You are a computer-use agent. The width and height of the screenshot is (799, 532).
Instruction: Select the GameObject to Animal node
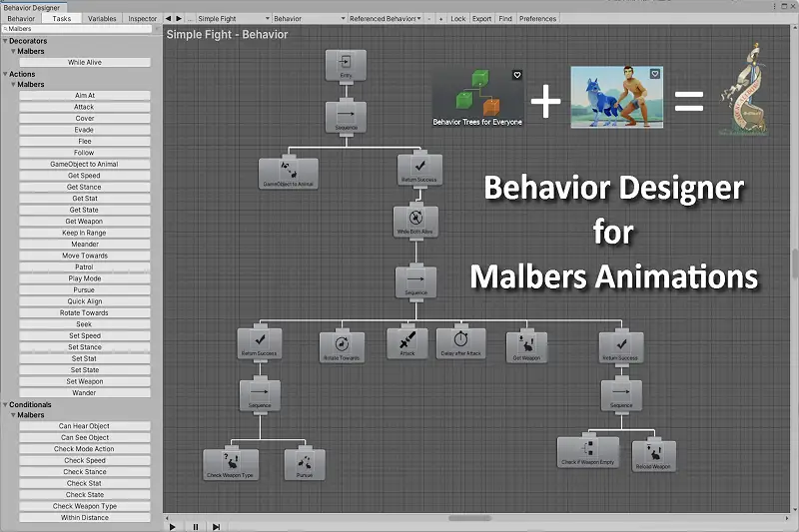289,173
